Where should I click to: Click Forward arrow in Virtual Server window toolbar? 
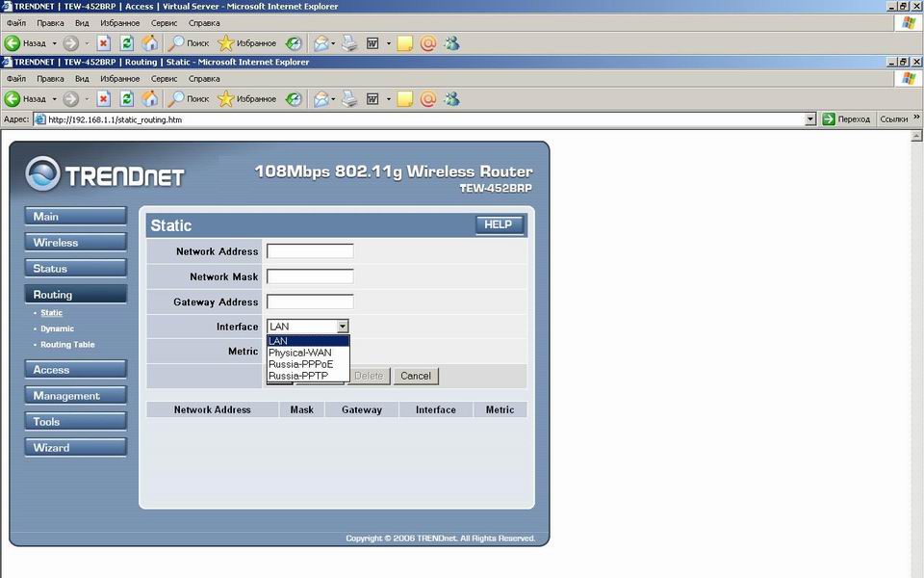(x=70, y=43)
